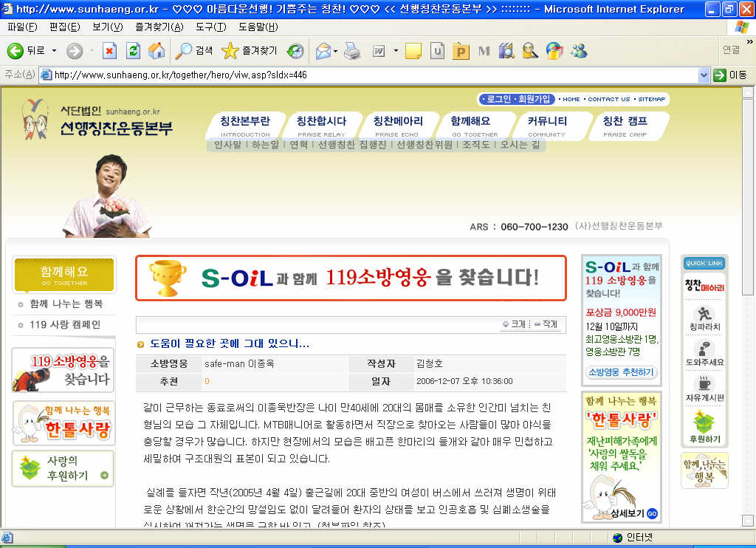Open Messenger people icon in toolbar
The height and width of the screenshot is (548, 756).
(x=579, y=51)
